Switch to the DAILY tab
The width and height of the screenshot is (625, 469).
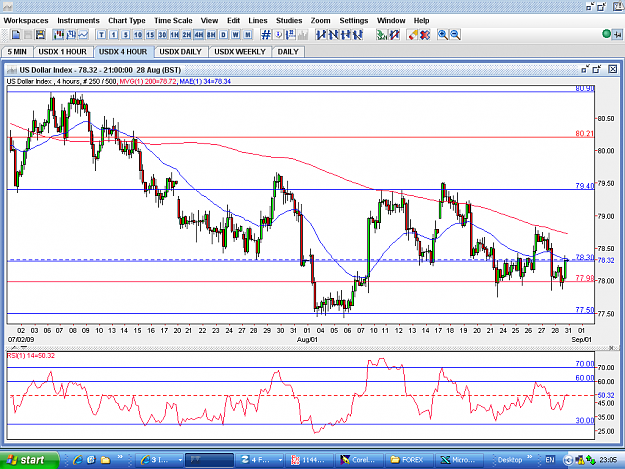[288, 52]
